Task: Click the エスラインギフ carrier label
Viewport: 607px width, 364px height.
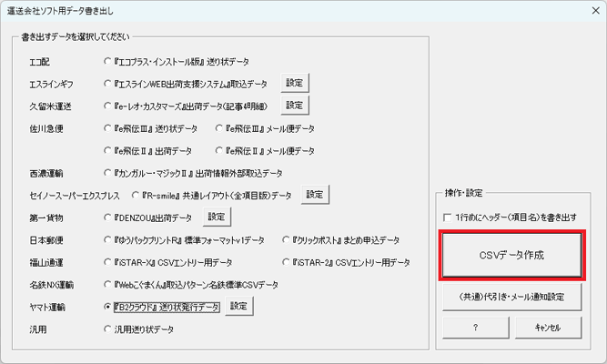Action: pos(52,85)
